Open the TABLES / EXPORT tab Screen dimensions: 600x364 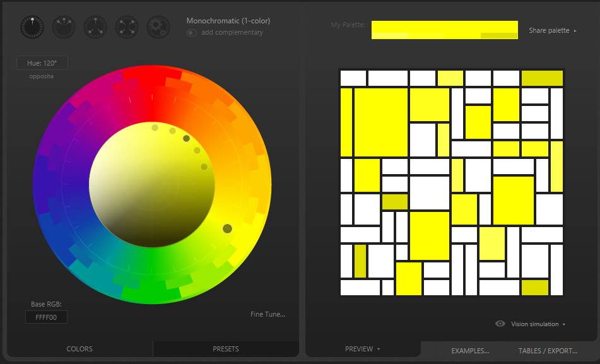548,351
